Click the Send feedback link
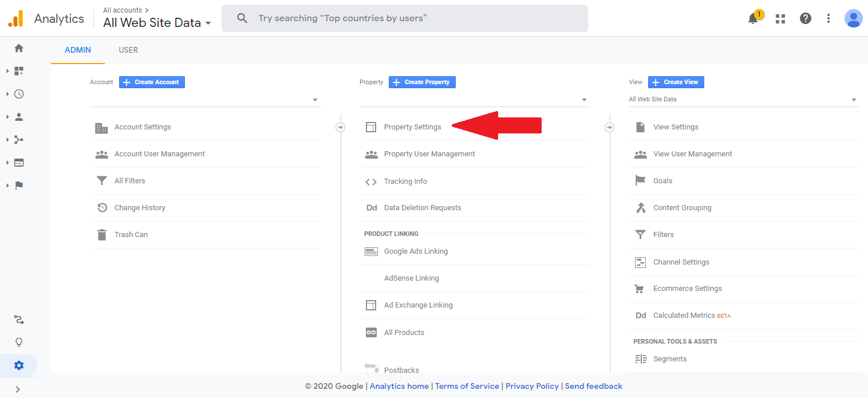 point(594,387)
